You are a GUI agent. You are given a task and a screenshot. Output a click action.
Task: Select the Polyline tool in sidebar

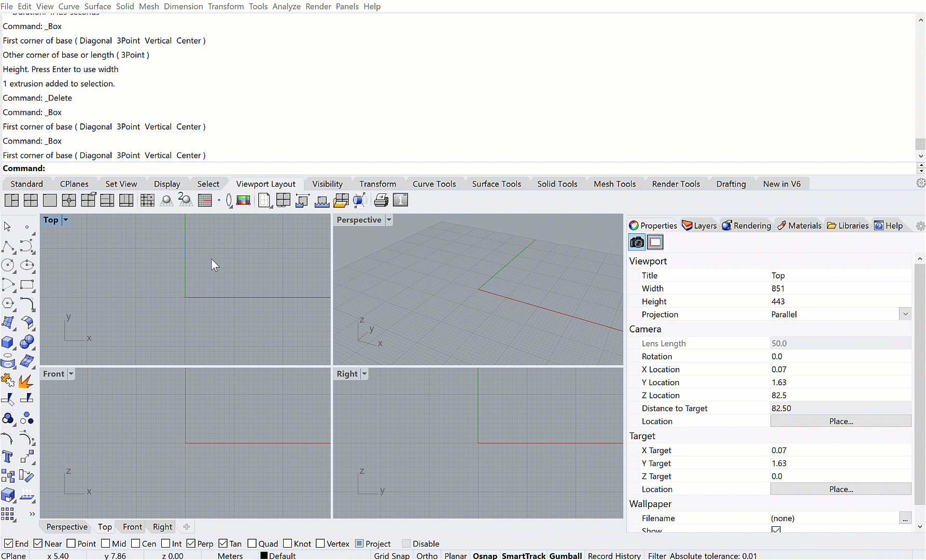[x=8, y=246]
